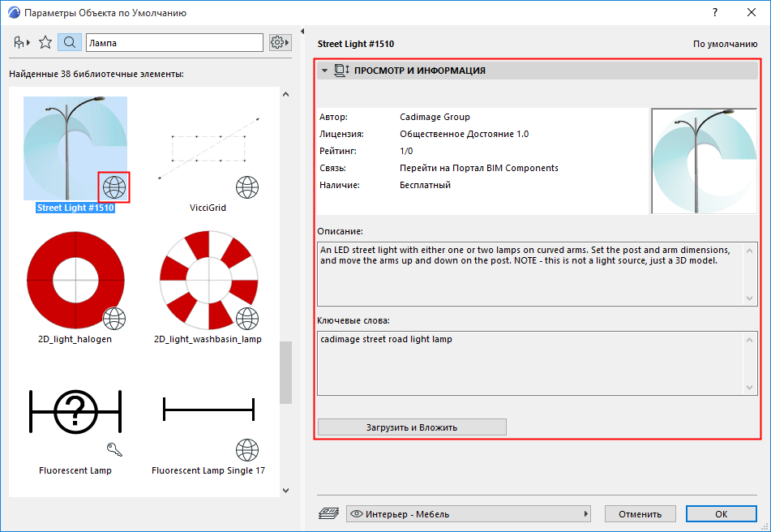
Task: Click globe icon on Fluorescent Lamp Single 17
Action: coord(246,450)
